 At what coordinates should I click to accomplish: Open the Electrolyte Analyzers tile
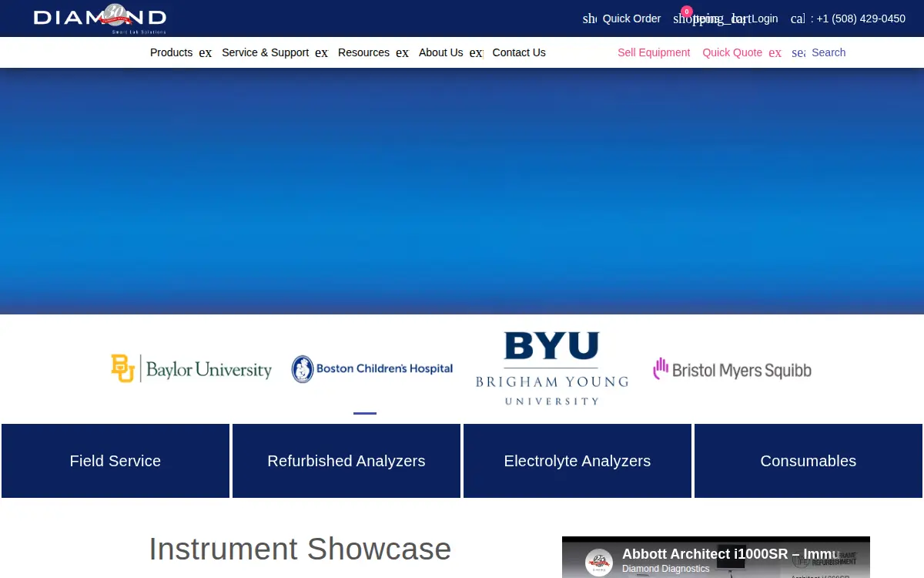pos(577,461)
